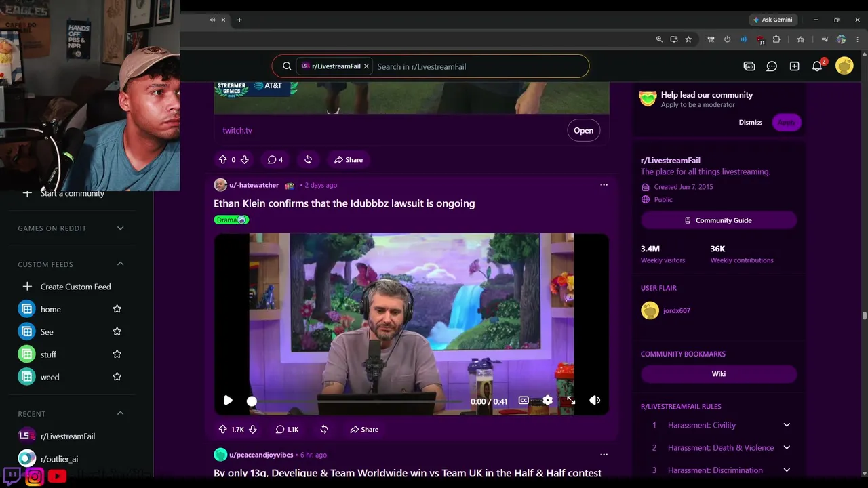Open a new browser tab
The width and height of the screenshot is (868, 488).
pos(239,20)
